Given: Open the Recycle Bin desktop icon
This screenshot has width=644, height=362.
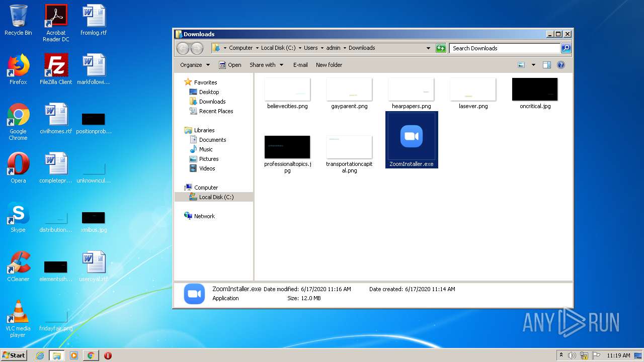Looking at the screenshot, I should (18, 20).
